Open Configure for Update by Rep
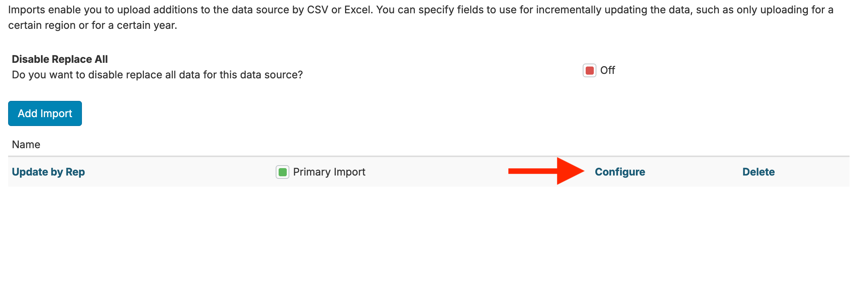 [620, 172]
